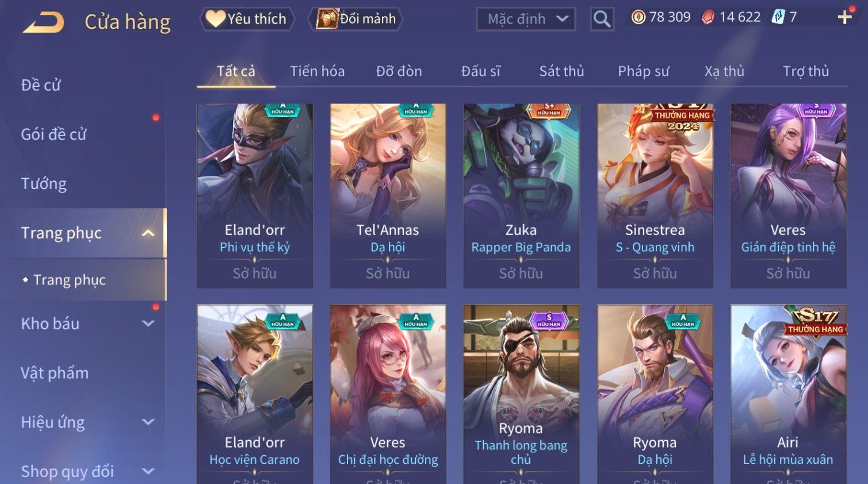Open Đổi mảnh chest exchange
This screenshot has width=868, height=484.
coord(355,19)
